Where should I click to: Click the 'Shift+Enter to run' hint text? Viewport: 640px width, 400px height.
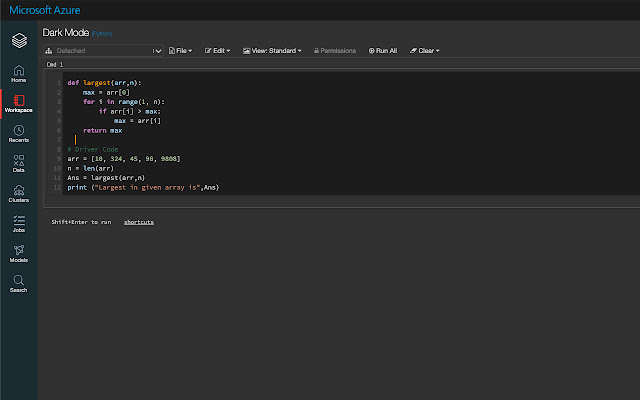click(81, 222)
